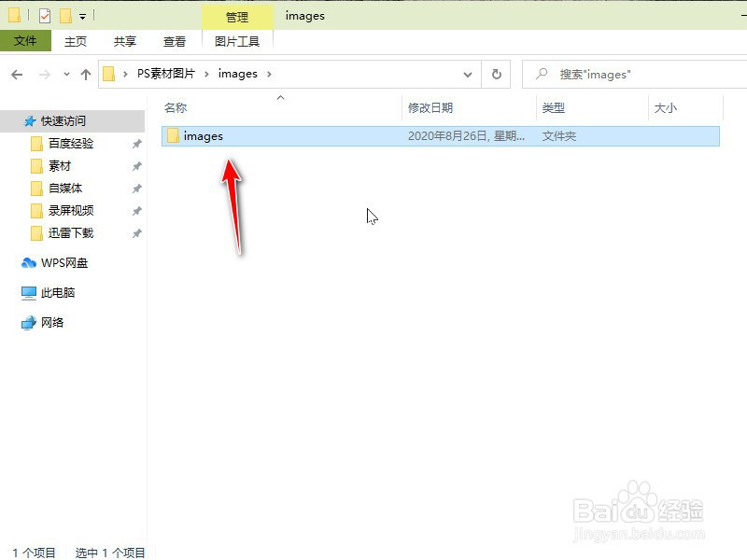Image resolution: width=747 pixels, height=560 pixels.
Task: Click the 网络 network icon
Action: click(29, 323)
